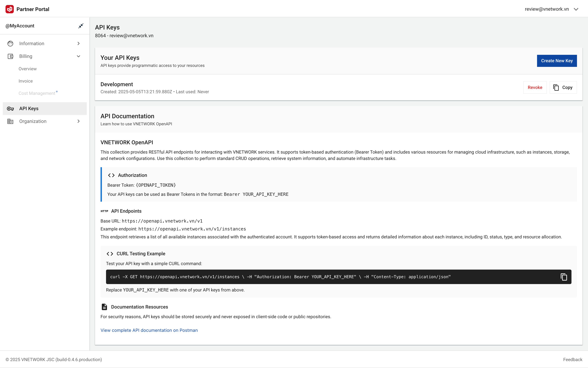Image resolution: width=588 pixels, height=368 pixels.
Task: Click the VNETWORK OpenAPI heading
Action: [x=127, y=142]
